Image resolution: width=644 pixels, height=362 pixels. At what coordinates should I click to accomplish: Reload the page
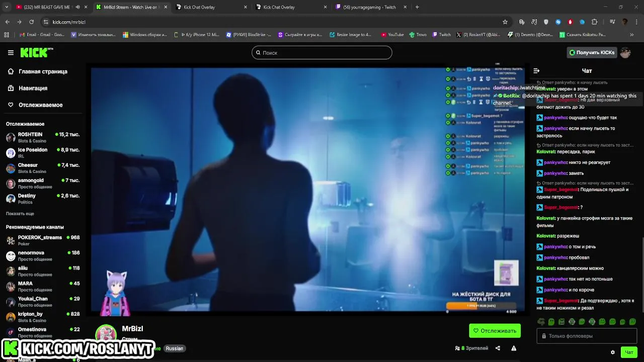[31, 22]
